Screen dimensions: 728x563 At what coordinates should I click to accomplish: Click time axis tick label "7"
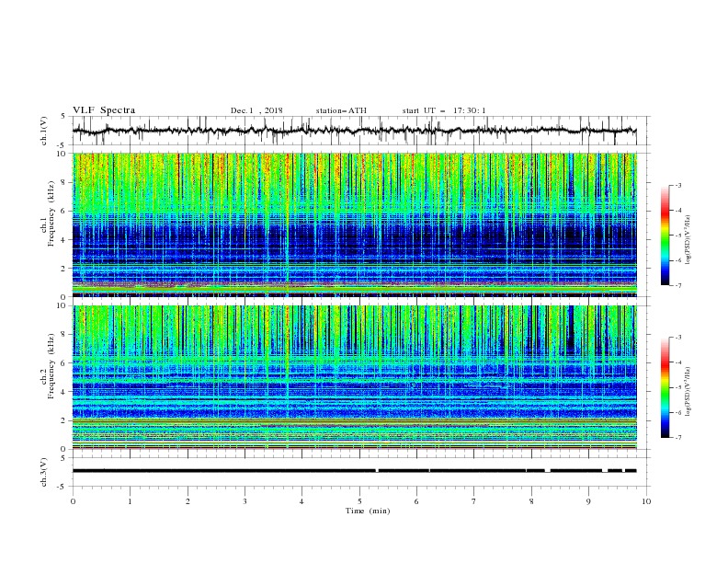(x=473, y=501)
